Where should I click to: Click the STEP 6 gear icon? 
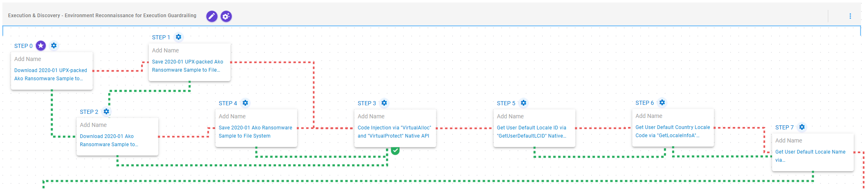coord(662,102)
